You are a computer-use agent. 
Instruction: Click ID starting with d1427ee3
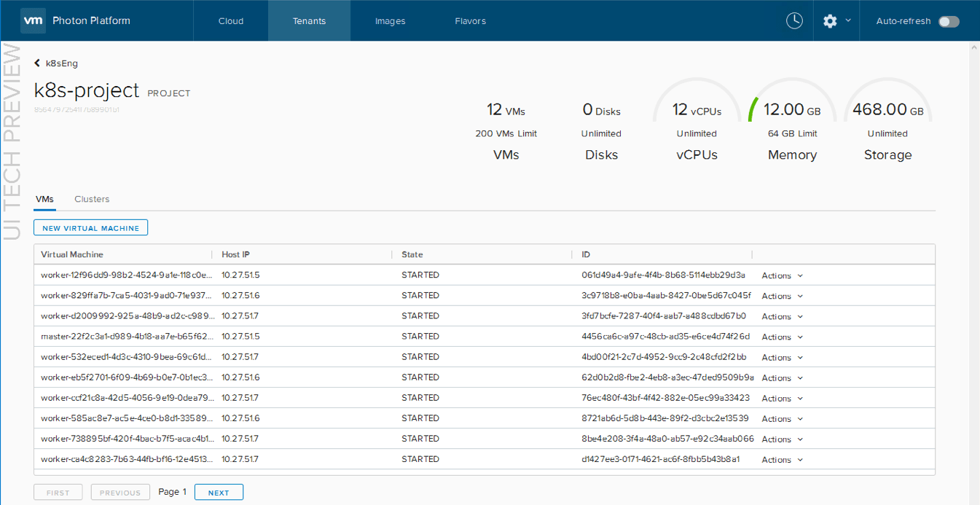point(661,458)
